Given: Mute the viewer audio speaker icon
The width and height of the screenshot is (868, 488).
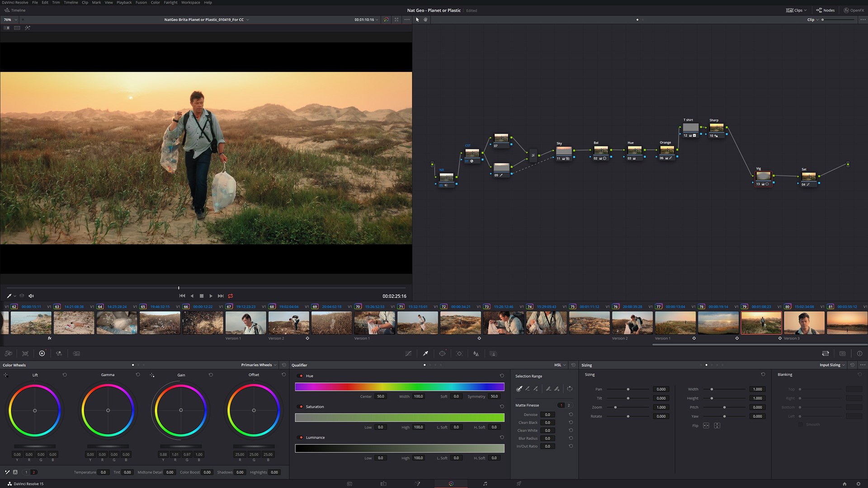Looking at the screenshot, I should click(x=31, y=296).
